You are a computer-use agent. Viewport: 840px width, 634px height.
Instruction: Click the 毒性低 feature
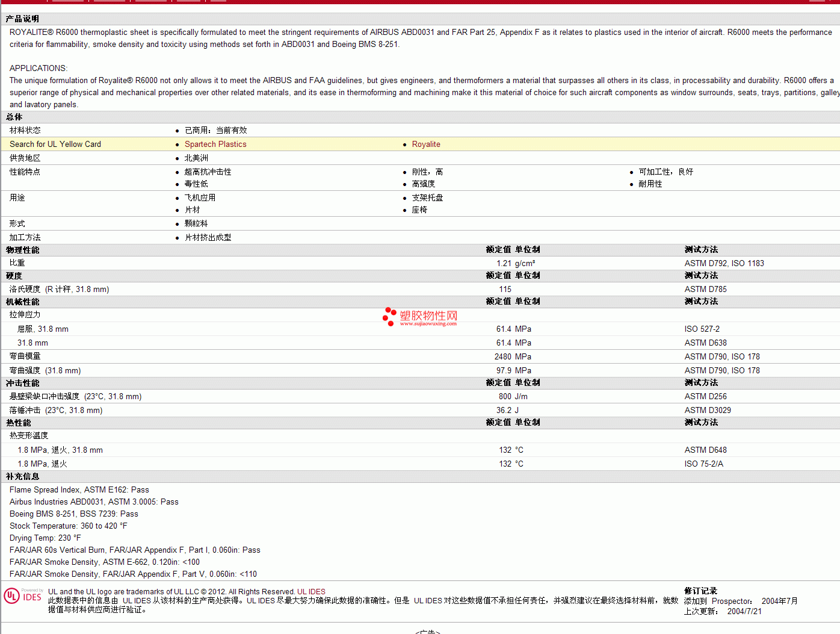(196, 184)
